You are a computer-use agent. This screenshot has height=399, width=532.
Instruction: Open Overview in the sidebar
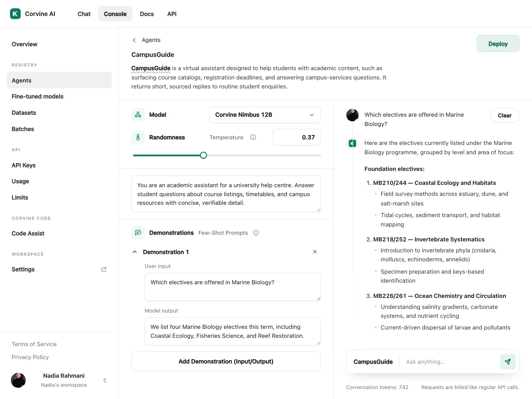click(x=25, y=44)
